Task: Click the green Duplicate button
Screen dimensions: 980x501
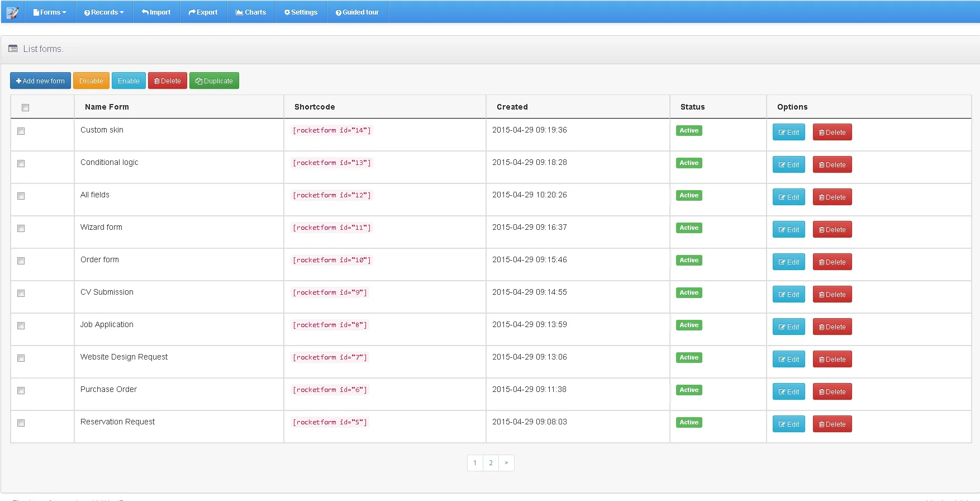Action: 214,81
